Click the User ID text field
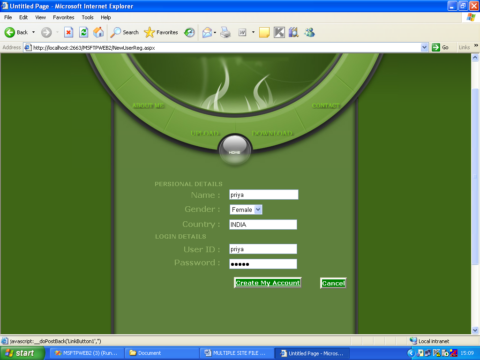480x360 pixels. click(263, 249)
